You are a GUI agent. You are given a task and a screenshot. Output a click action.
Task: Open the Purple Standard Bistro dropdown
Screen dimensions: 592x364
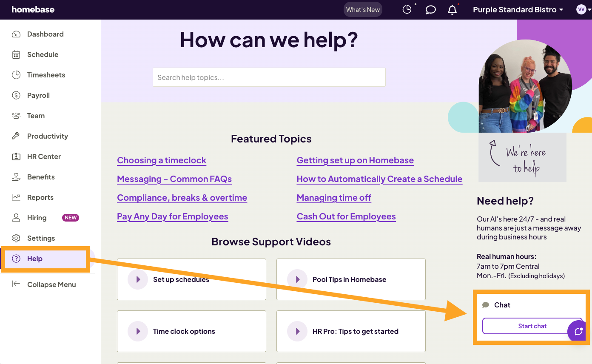coord(518,9)
